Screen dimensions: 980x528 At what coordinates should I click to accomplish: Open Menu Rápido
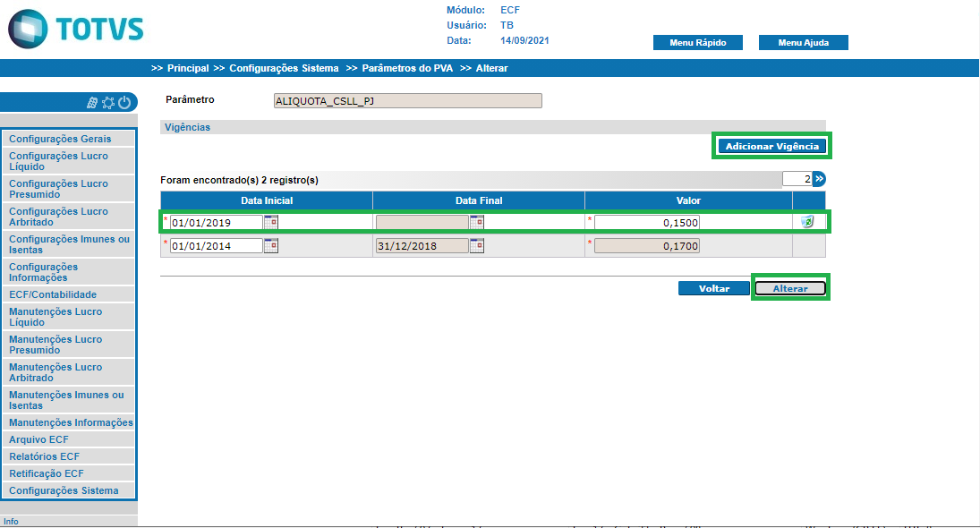click(697, 42)
